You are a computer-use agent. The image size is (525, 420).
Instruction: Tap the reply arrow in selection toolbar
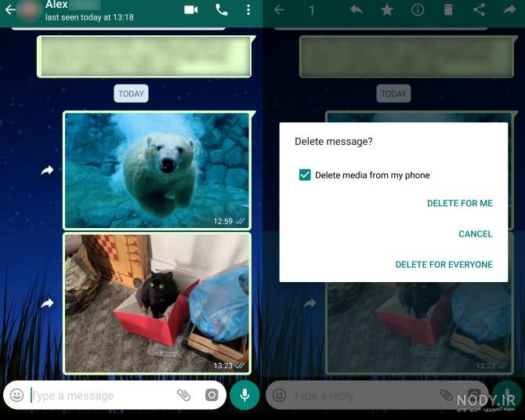point(357,10)
